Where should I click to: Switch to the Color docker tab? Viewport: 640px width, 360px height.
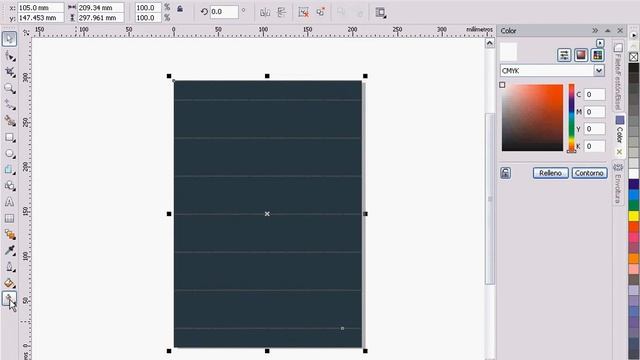coord(620,136)
